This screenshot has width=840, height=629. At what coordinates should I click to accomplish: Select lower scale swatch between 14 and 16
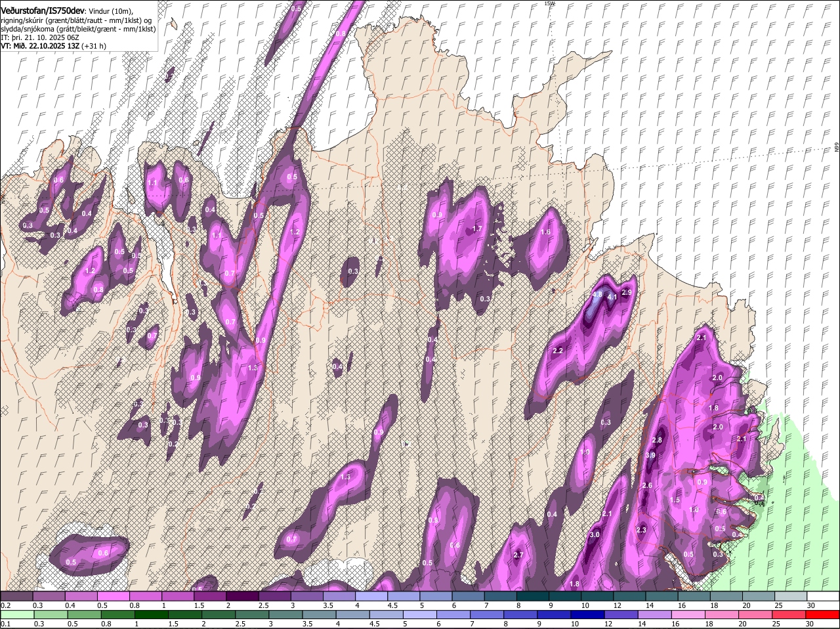coord(655,615)
